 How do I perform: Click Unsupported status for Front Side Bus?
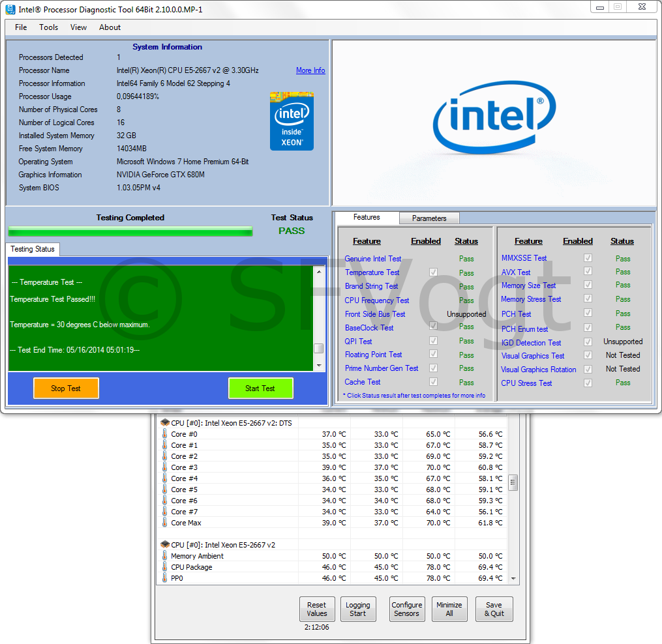[466, 314]
